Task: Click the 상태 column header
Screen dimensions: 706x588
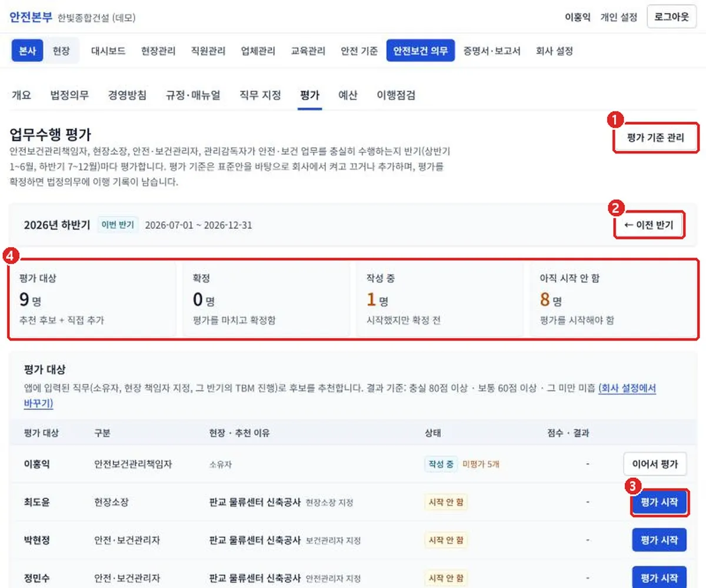Action: click(x=433, y=433)
